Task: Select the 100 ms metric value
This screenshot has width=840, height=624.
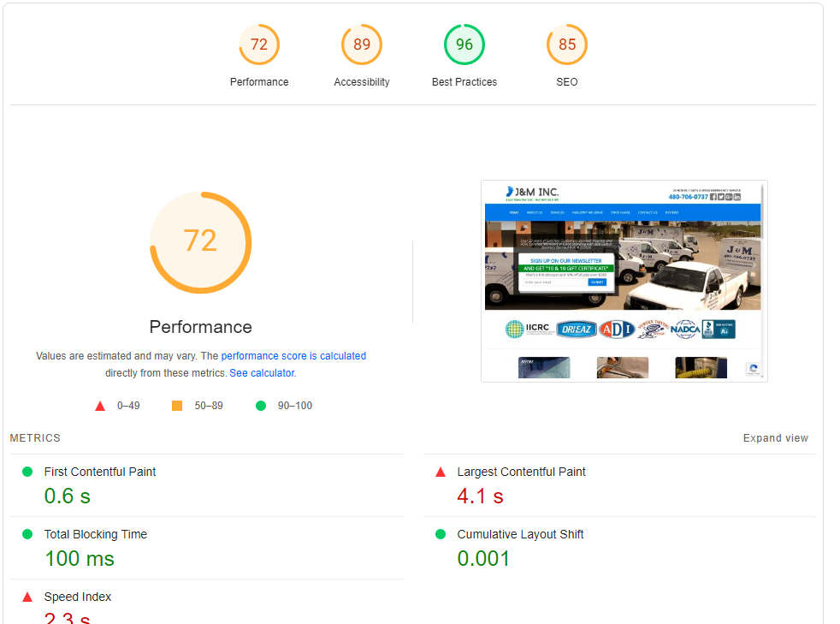Action: [x=80, y=559]
